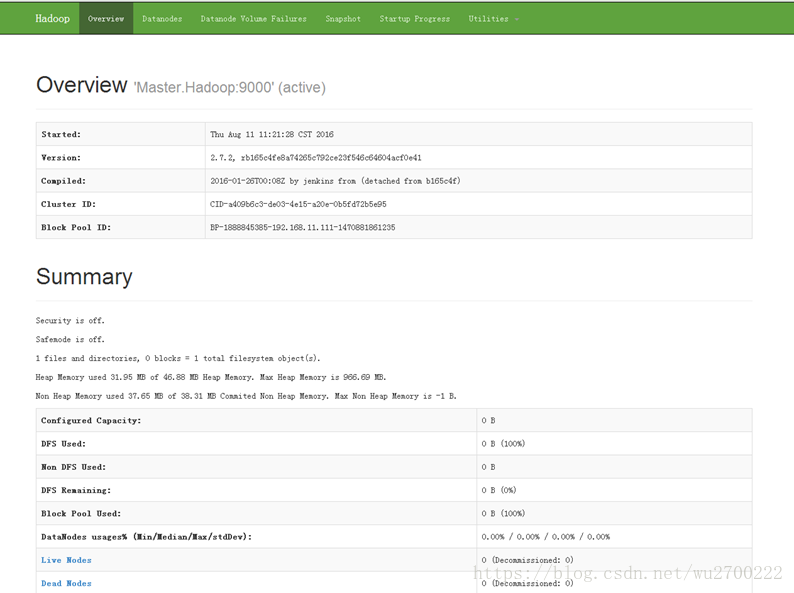Expand the Utilities dropdown menu
The height and width of the screenshot is (593, 794).
point(493,19)
